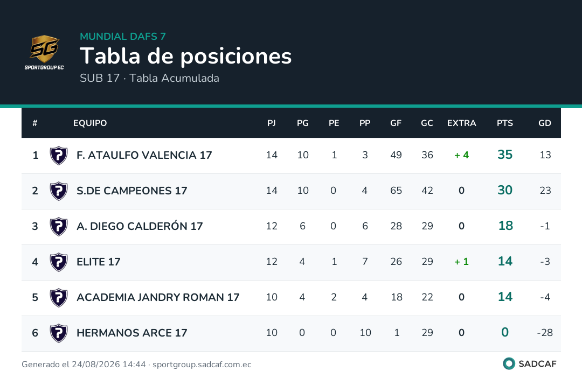Viewport: 582px width, 392px height.
Task: Click S.De Campeones 17 shield badge
Action: [59, 191]
